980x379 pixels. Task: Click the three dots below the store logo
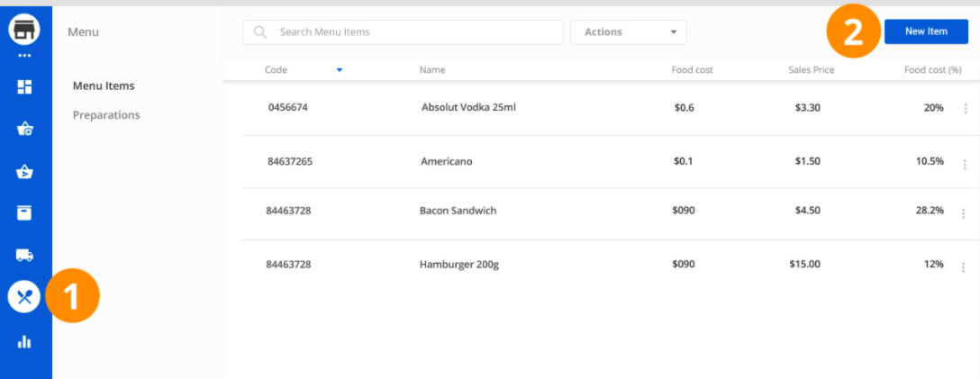[x=25, y=56]
